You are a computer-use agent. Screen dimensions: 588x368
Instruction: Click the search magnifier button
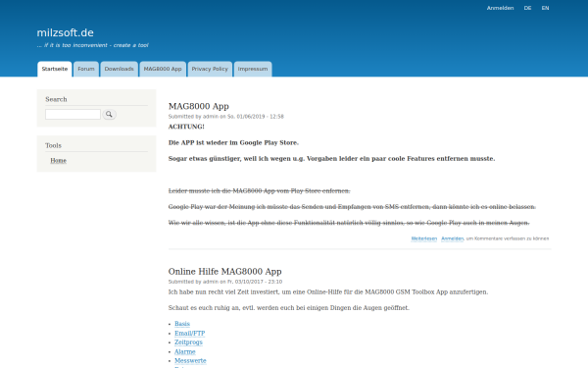pyautogui.click(x=109, y=114)
